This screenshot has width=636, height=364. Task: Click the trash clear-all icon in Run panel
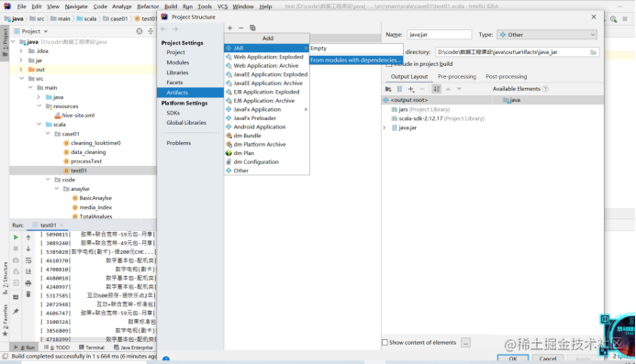click(28, 294)
